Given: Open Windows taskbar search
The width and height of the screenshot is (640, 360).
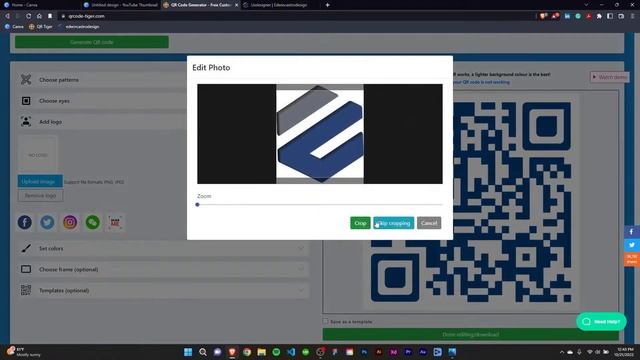Looking at the screenshot, I should [x=203, y=352].
